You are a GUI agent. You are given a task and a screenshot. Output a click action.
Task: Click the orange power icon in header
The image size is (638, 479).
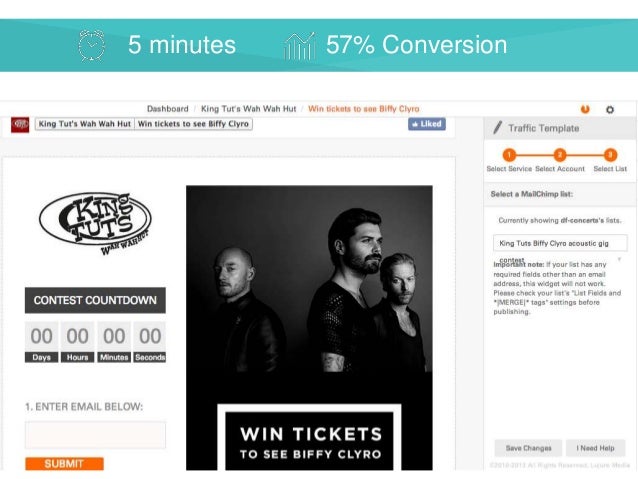point(585,109)
